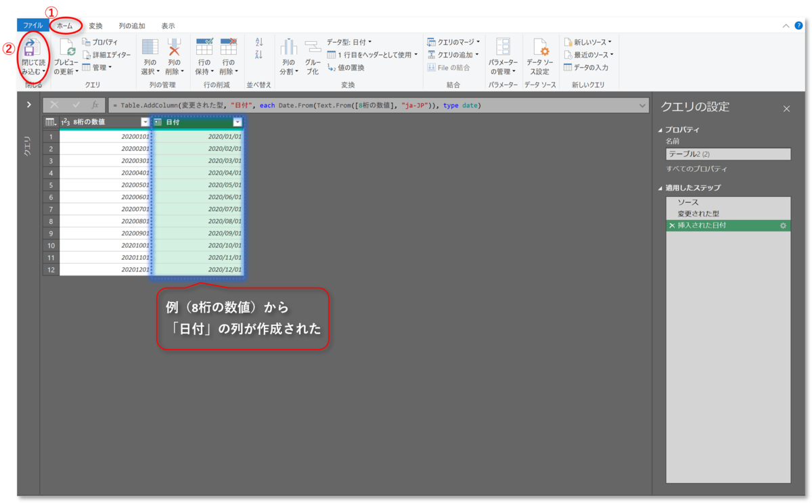Click the 行の削除 remove rows icon
The image size is (812, 504).
coord(229,47)
